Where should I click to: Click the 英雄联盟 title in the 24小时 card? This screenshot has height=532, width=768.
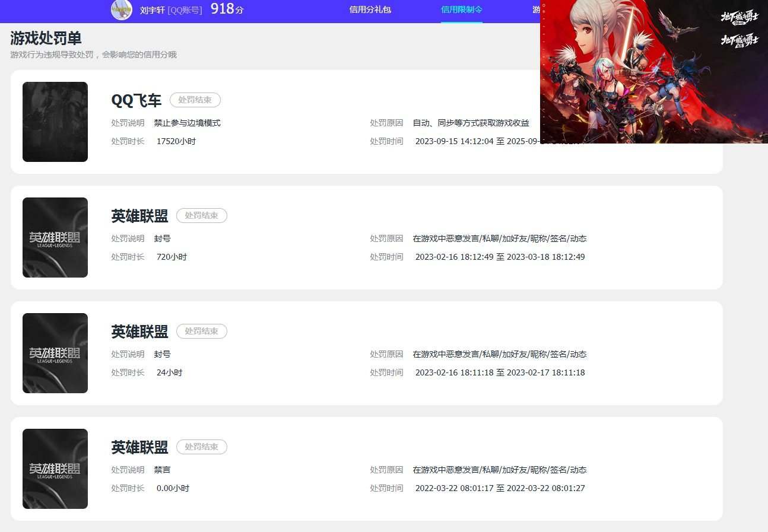pos(140,332)
